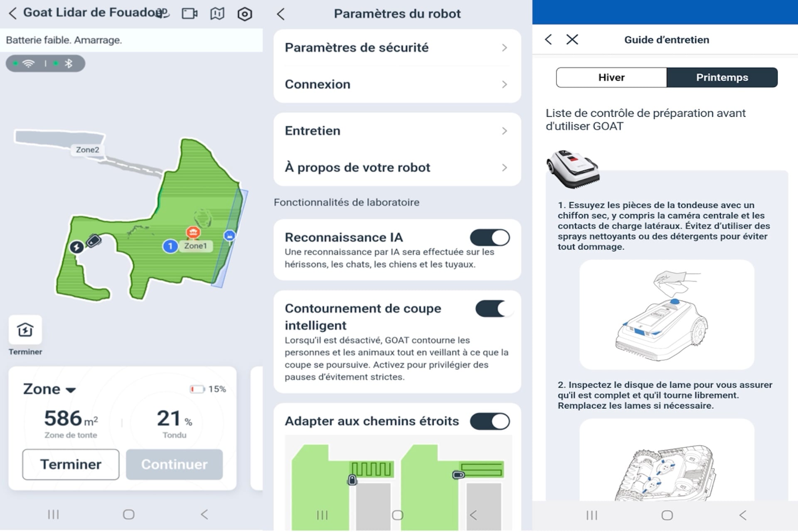The height and width of the screenshot is (532, 798).
Task: Open Android recent apps on the guide screen
Action: [591, 515]
